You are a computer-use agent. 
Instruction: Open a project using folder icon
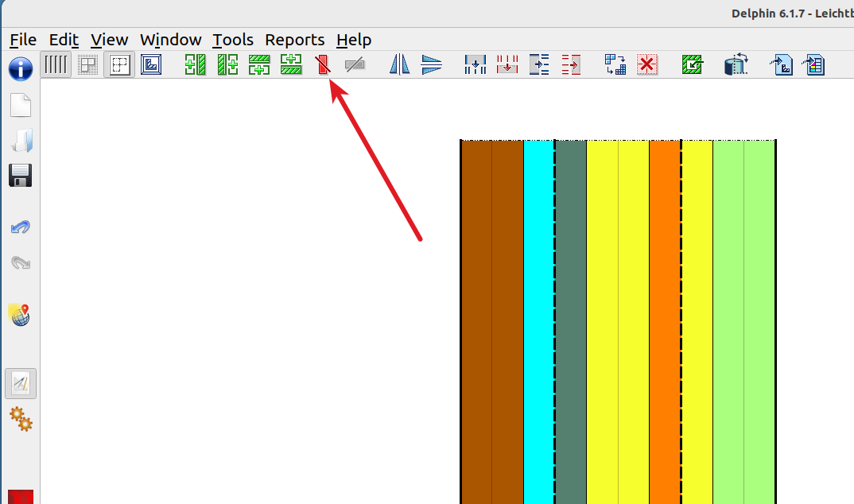coord(21,141)
